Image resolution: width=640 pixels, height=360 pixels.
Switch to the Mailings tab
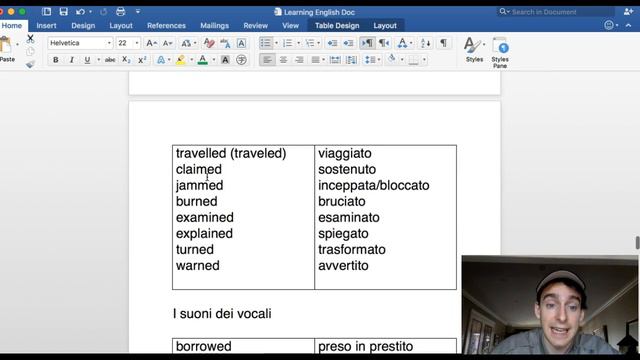pos(214,25)
